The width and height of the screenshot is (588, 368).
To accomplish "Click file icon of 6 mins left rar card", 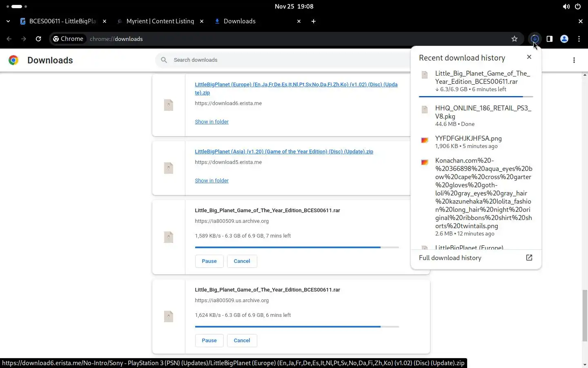I will pyautogui.click(x=169, y=316).
